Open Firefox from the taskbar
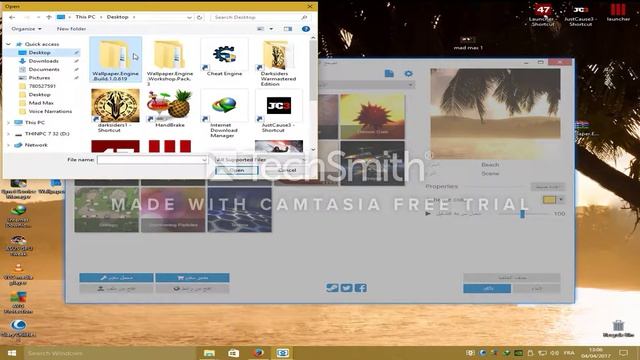The image size is (640, 360). pos(258,353)
